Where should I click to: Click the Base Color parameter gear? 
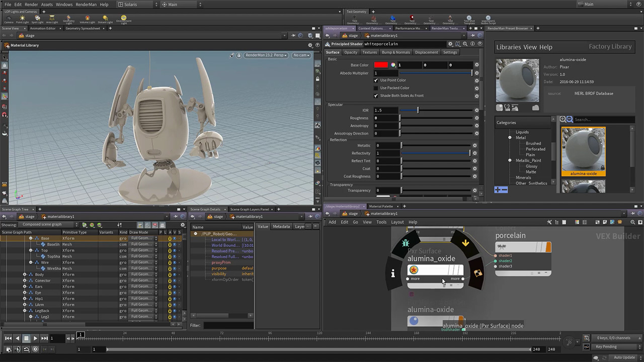click(476, 65)
